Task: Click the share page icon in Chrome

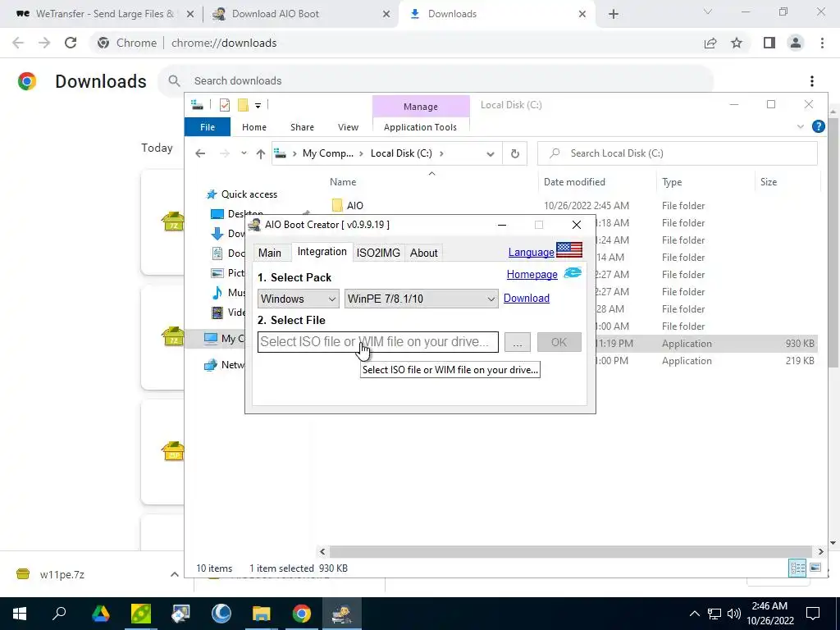Action: pyautogui.click(x=710, y=43)
